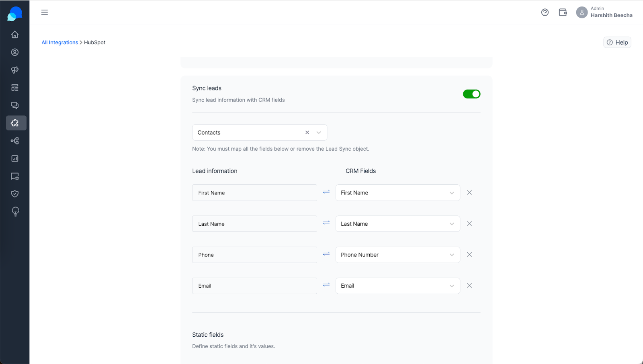Remove the Phone field mapping
Screen dimensions: 643x364
(x=469, y=255)
